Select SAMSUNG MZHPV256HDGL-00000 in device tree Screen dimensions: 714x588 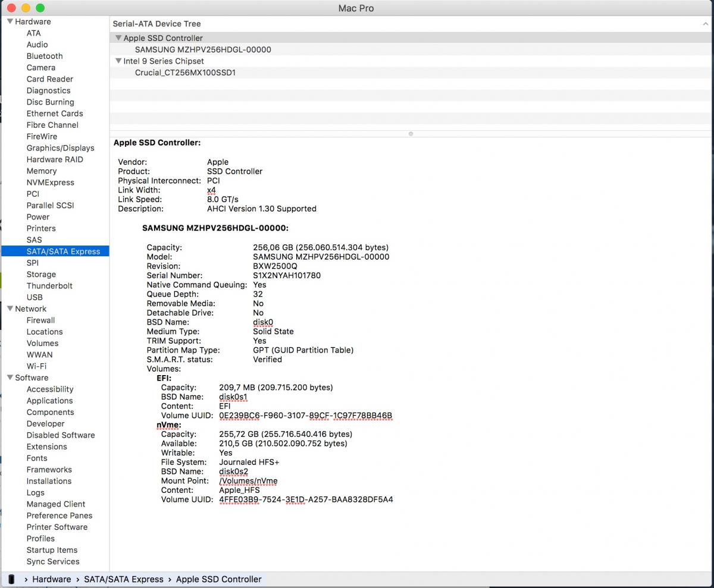[x=203, y=49]
